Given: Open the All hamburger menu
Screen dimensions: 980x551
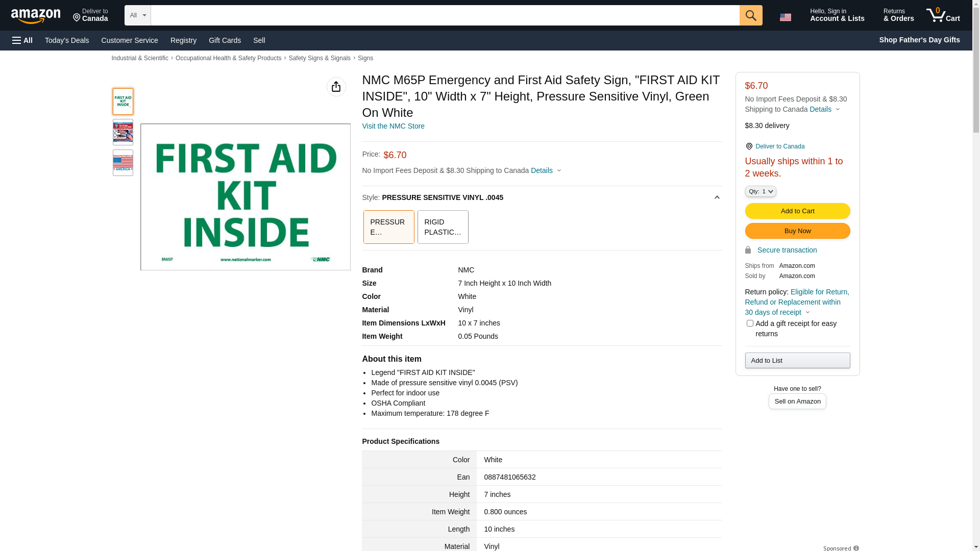Looking at the screenshot, I should [22, 40].
